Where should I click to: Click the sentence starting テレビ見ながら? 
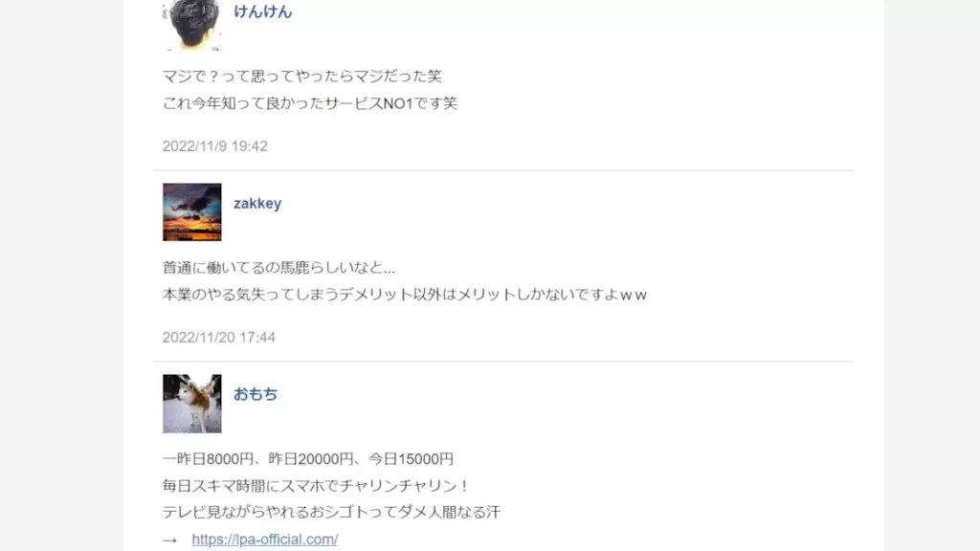point(331,513)
